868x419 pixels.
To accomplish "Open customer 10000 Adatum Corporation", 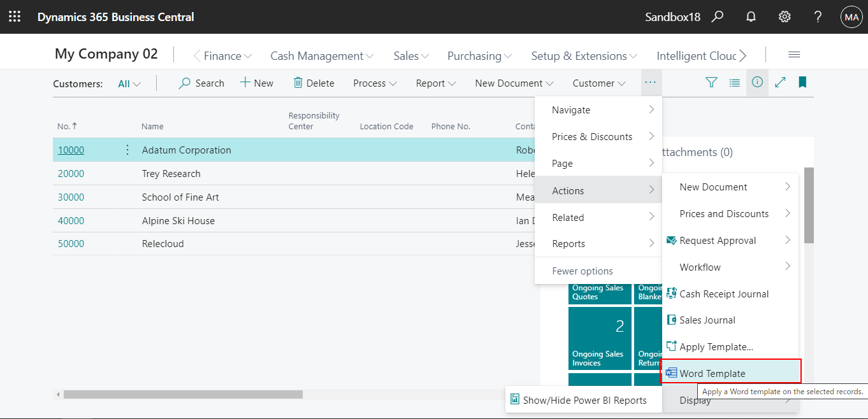I will point(71,150).
